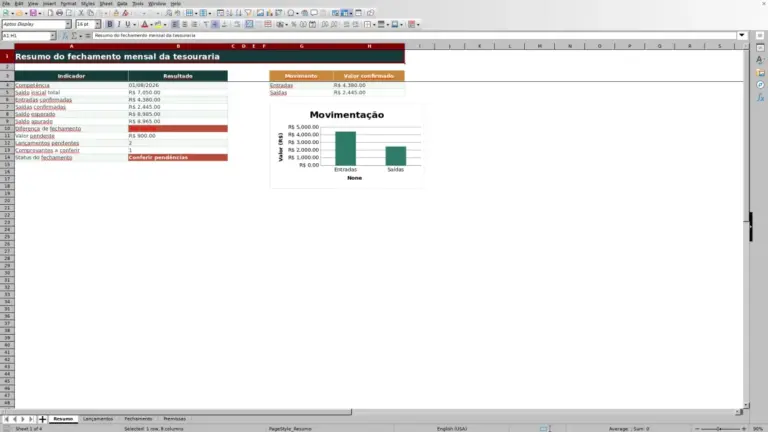The width and height of the screenshot is (768, 432).
Task: Open the Font Size dropdown
Action: coord(97,24)
